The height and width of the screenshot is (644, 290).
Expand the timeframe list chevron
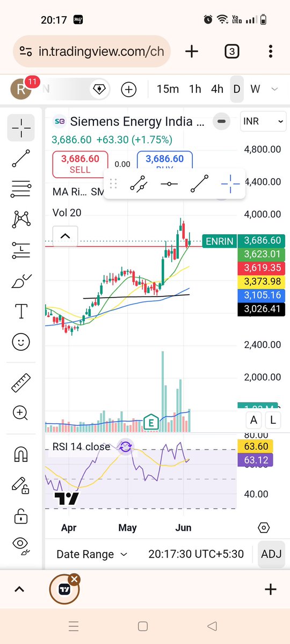click(275, 89)
